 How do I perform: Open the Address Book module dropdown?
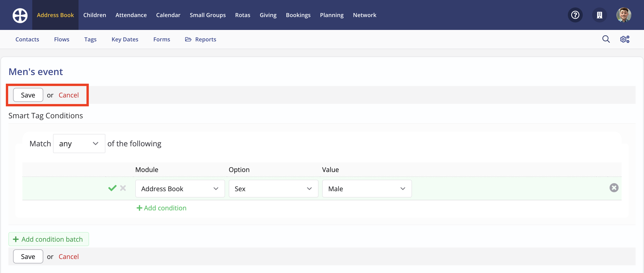(x=180, y=188)
